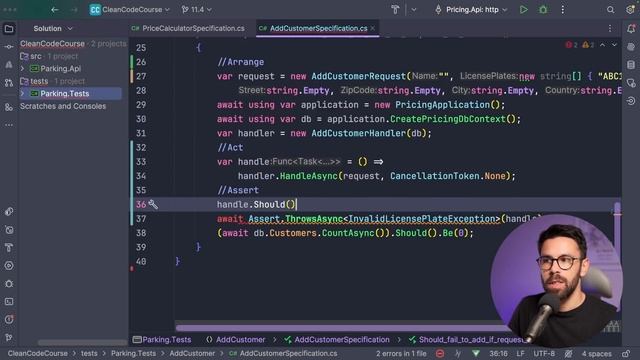
Task: Open the Problems tool window
Action: pos(9,319)
